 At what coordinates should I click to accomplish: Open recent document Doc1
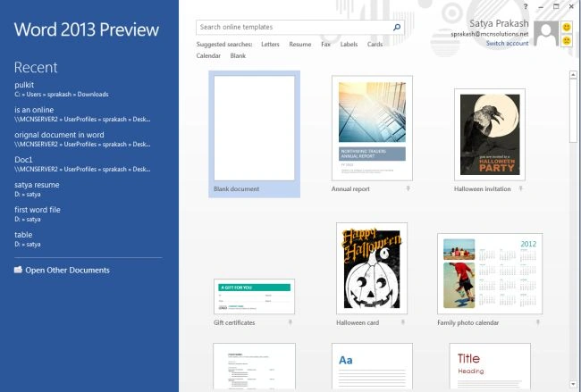(x=82, y=164)
